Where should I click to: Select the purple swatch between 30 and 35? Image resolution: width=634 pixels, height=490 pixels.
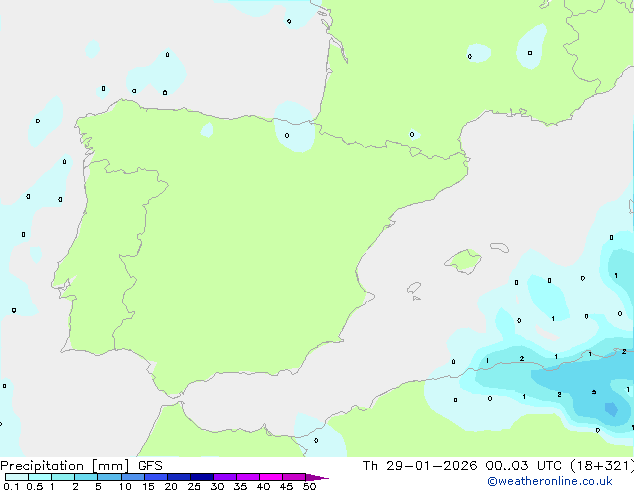(x=225, y=477)
